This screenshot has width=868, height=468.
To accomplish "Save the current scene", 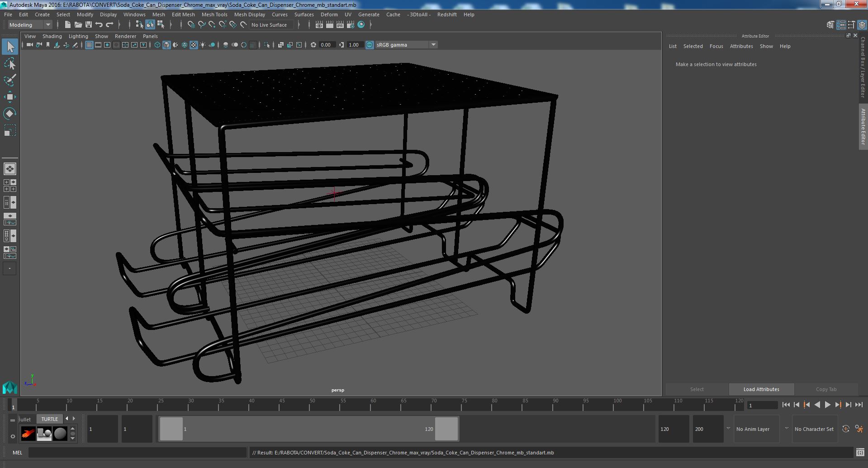I will [89, 25].
